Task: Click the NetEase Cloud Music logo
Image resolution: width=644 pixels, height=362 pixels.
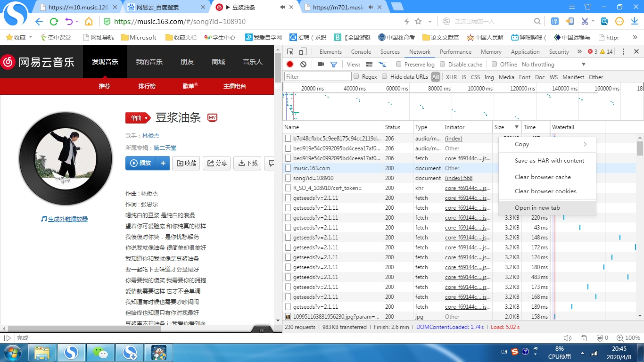Action: tap(38, 62)
